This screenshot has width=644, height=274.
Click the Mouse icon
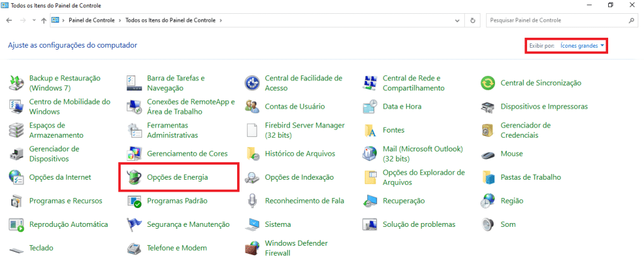point(488,154)
